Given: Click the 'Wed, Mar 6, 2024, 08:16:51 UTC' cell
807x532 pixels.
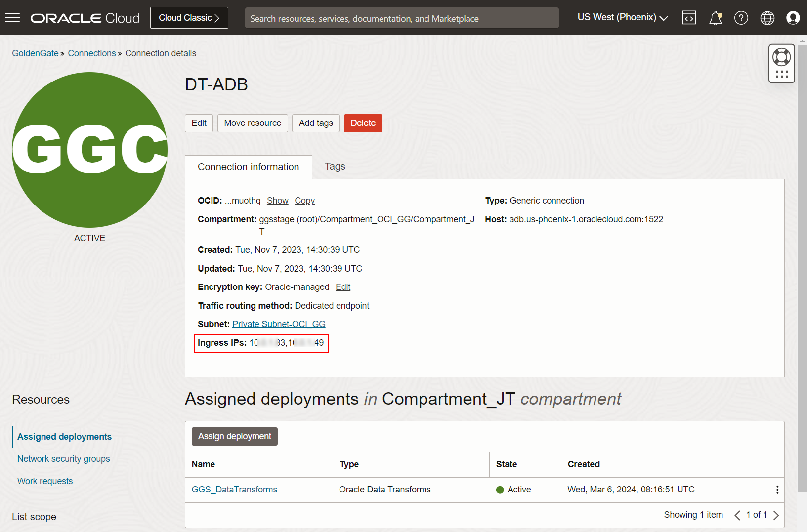Looking at the screenshot, I should (x=631, y=490).
